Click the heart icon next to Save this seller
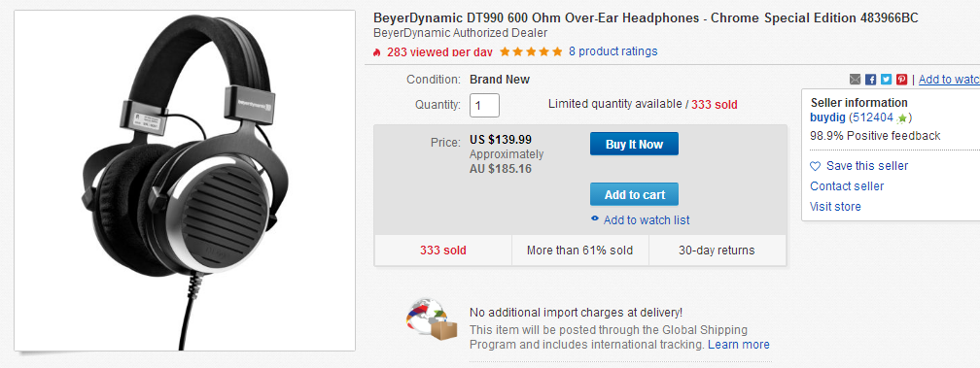This screenshot has height=368, width=980. coord(815,166)
